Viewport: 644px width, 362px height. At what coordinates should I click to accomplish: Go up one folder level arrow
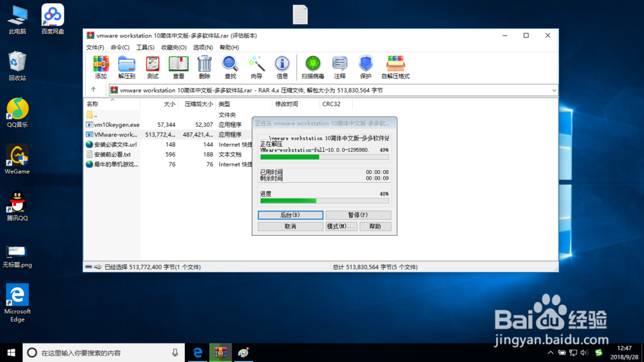tap(93, 90)
